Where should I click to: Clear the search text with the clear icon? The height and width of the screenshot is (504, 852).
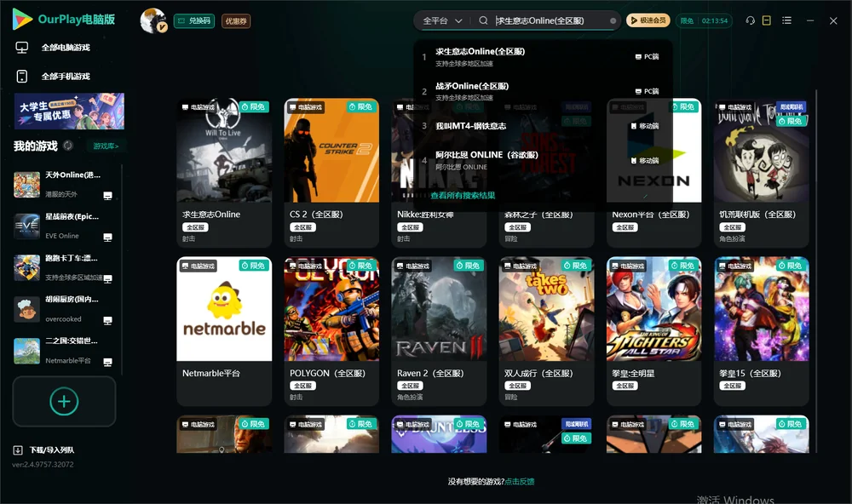[x=613, y=20]
